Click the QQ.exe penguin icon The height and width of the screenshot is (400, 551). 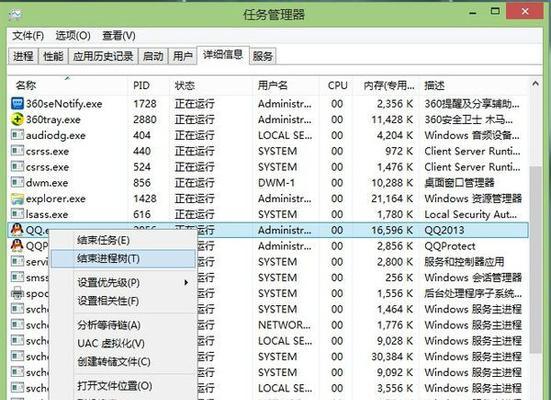tap(17, 230)
